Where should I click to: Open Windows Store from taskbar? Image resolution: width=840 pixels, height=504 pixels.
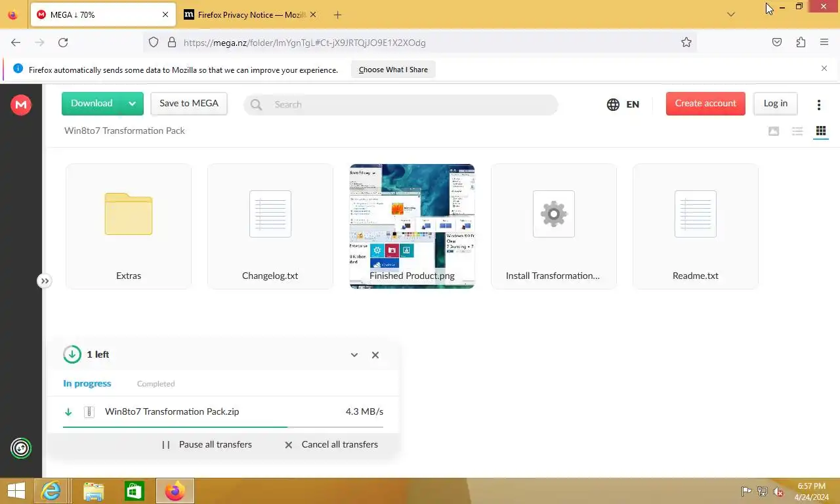135,491
